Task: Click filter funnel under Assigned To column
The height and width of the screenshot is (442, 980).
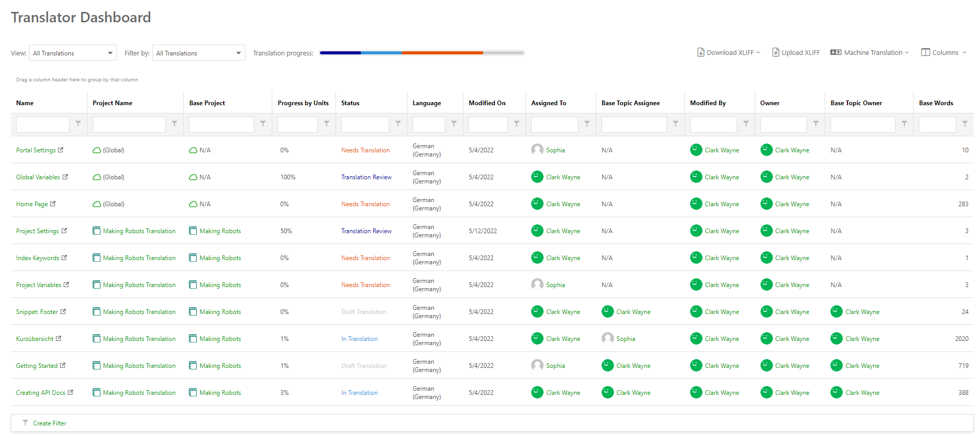Action: pos(587,124)
